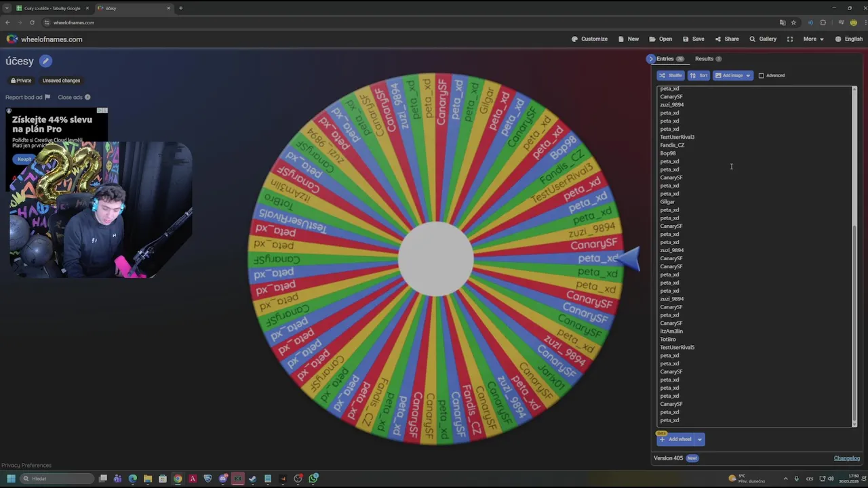868x488 pixels.
Task: Click the wheelofnames.com logo
Action: [44, 39]
